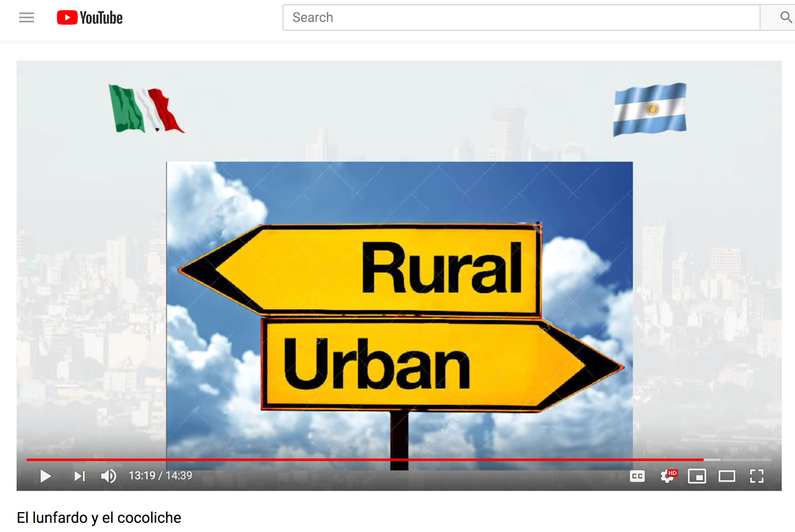Click the Argentine flag in the video
The height and width of the screenshot is (532, 795).
point(650,110)
